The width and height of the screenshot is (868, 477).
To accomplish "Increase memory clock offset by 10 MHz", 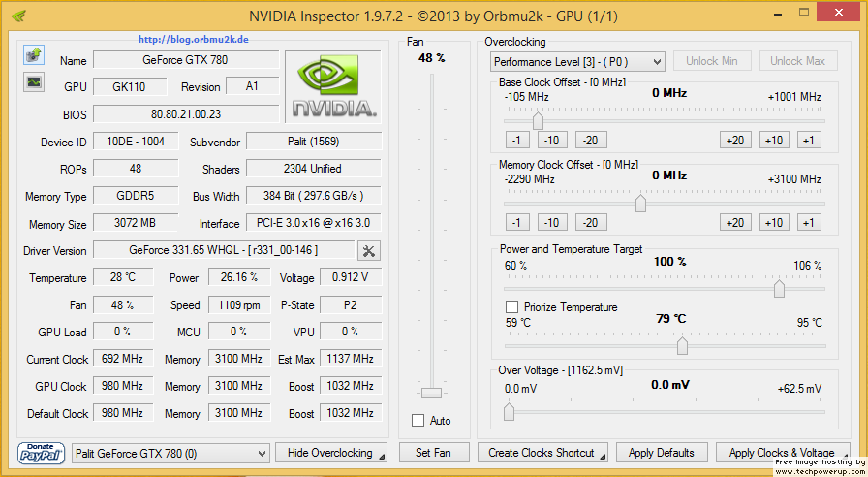I will [x=774, y=223].
